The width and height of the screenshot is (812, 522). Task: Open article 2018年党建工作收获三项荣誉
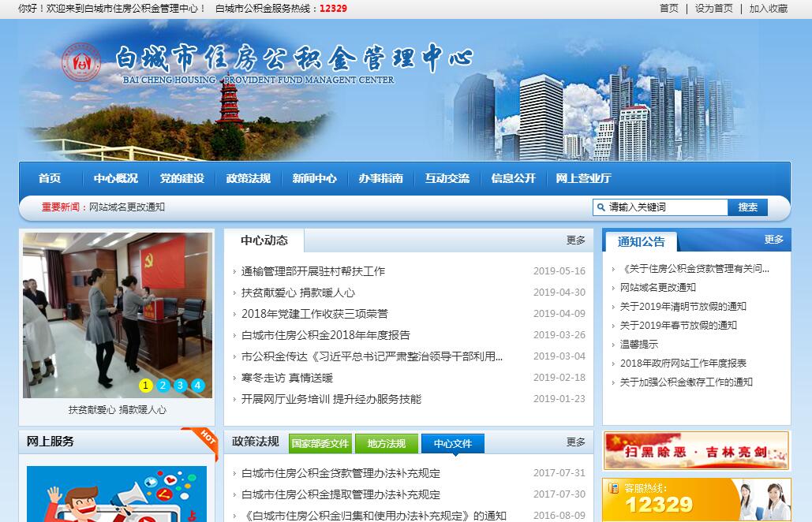(314, 314)
